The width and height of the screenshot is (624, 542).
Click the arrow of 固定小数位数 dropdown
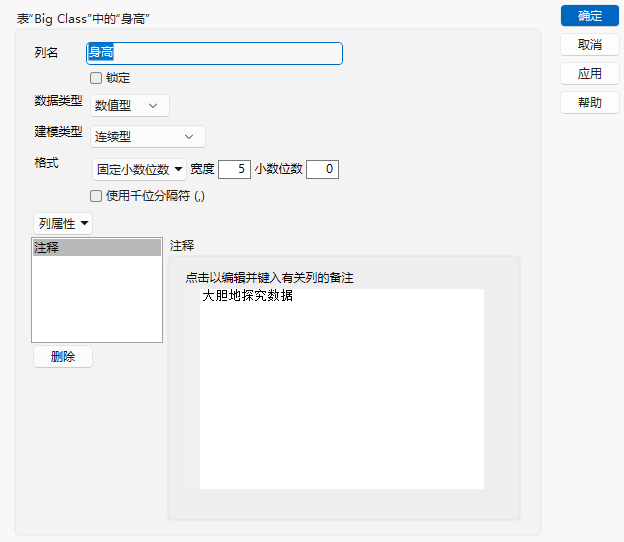coord(179,169)
